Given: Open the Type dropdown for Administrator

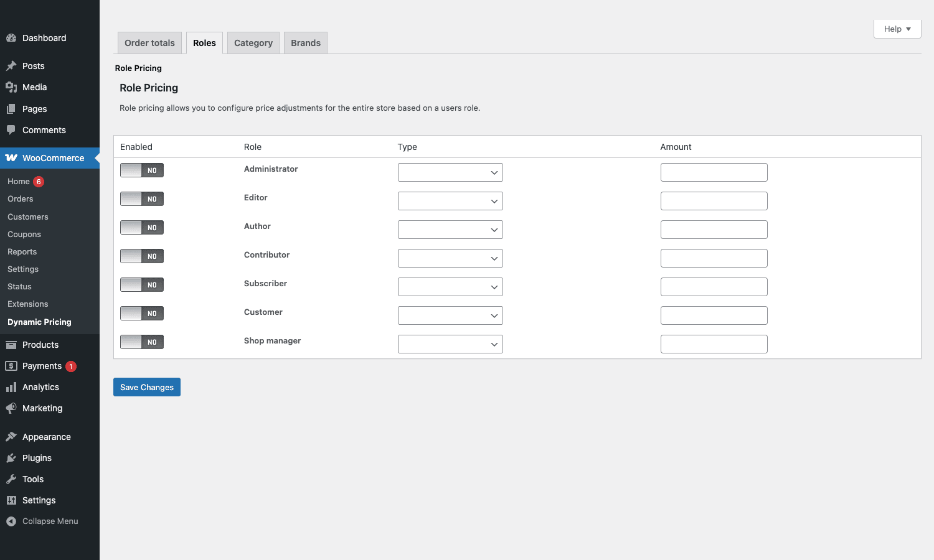Looking at the screenshot, I should 450,172.
